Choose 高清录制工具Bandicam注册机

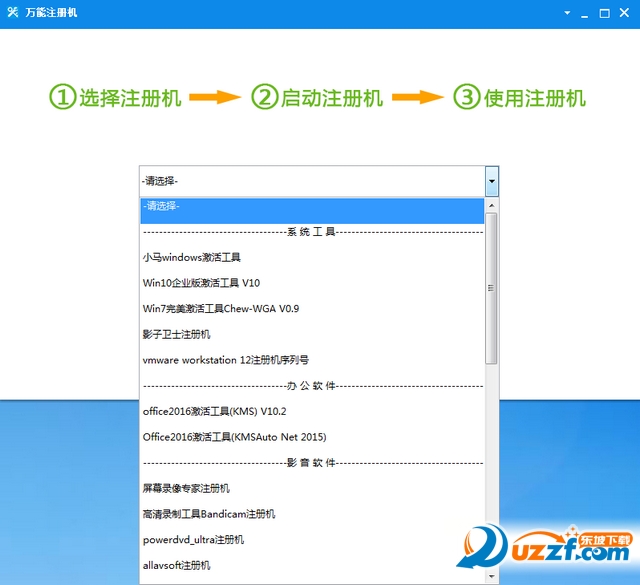point(312,514)
